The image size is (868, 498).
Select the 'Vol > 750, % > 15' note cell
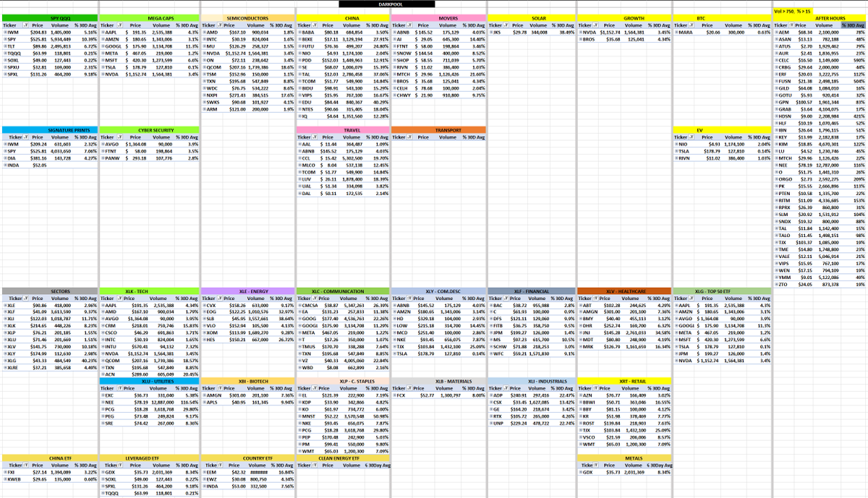[x=794, y=11]
